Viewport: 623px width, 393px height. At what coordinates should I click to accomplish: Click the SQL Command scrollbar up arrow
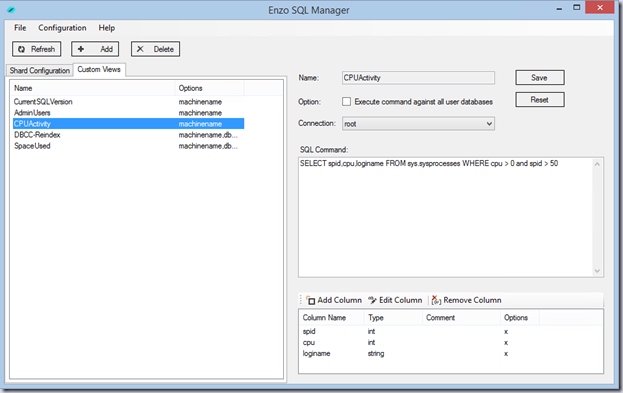coord(597,164)
